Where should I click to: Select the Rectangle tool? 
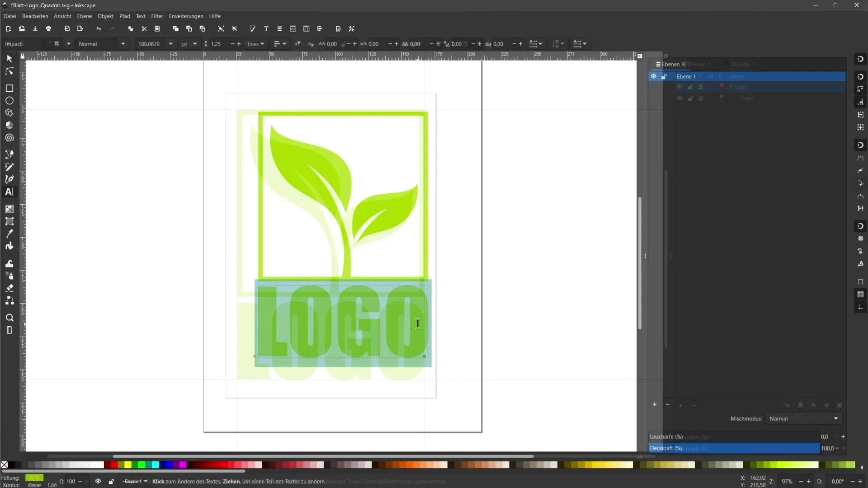point(9,88)
